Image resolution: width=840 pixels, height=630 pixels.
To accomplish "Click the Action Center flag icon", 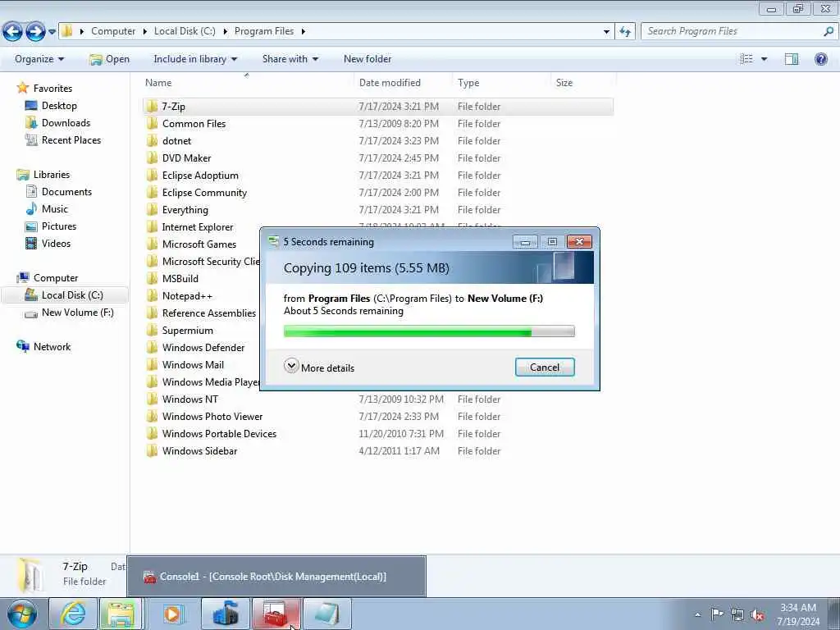I will coord(717,614).
